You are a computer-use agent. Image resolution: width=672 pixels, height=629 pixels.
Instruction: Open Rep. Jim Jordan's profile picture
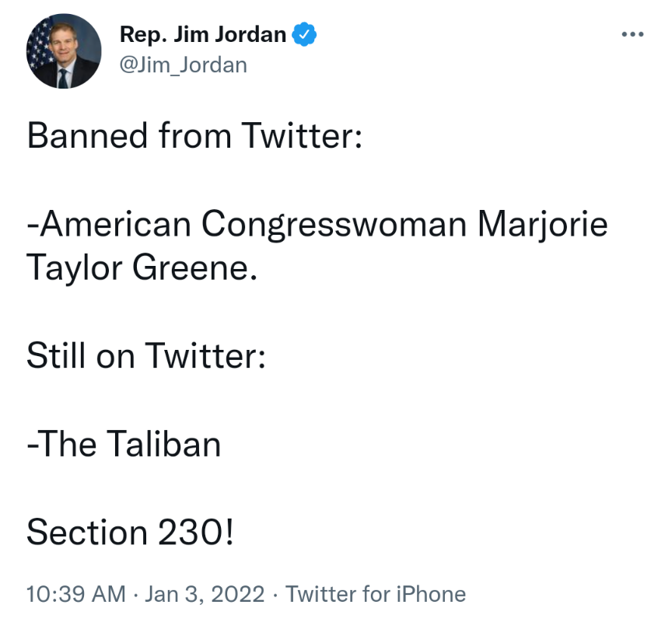65,51
